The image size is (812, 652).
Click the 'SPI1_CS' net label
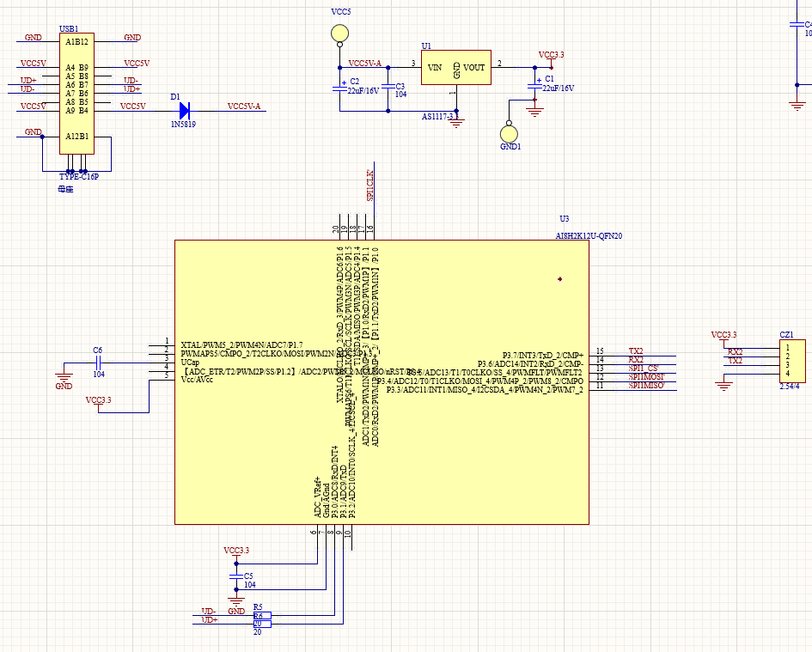(644, 369)
